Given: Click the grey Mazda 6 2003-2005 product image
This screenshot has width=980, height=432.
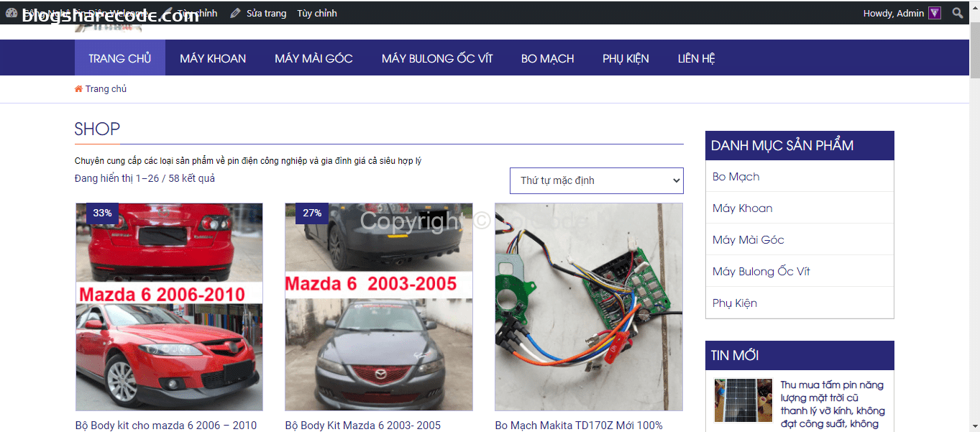Looking at the screenshot, I should pyautogui.click(x=379, y=307).
